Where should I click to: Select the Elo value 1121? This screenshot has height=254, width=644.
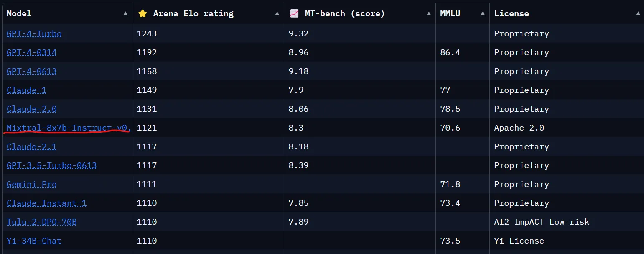(147, 128)
